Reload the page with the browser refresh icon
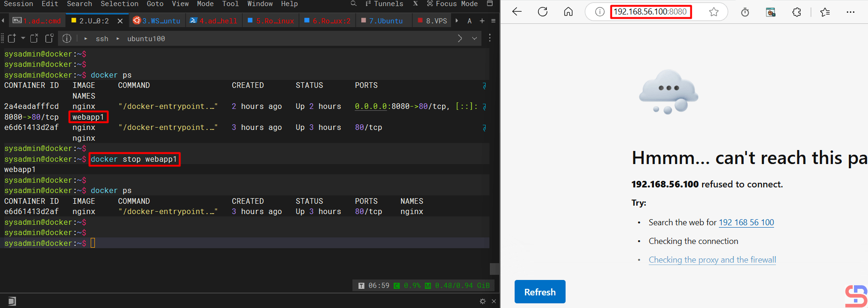 542,12
